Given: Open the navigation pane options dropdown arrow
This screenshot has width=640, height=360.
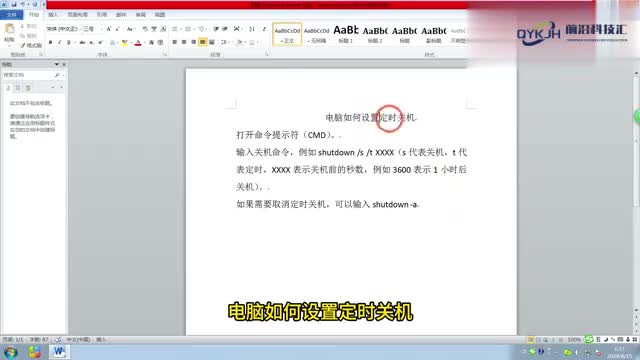Looking at the screenshot, I should pyautogui.click(x=57, y=64).
